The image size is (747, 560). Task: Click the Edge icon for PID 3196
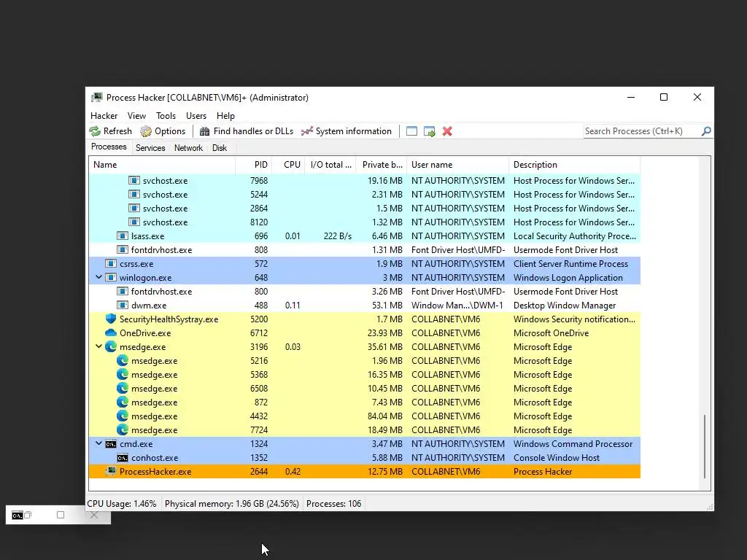(111, 346)
